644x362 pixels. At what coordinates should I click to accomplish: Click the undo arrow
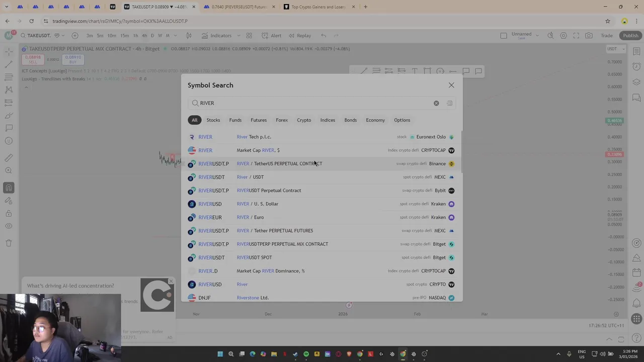click(324, 36)
